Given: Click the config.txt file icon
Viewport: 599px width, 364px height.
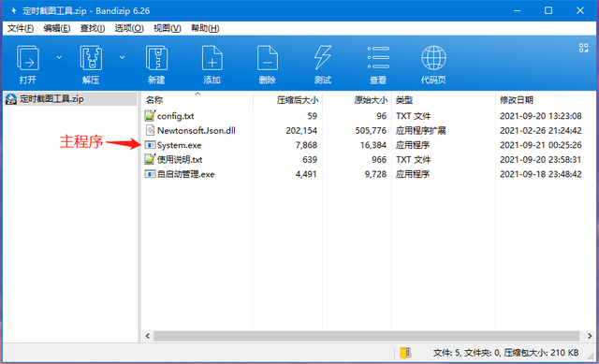Looking at the screenshot, I should 150,115.
